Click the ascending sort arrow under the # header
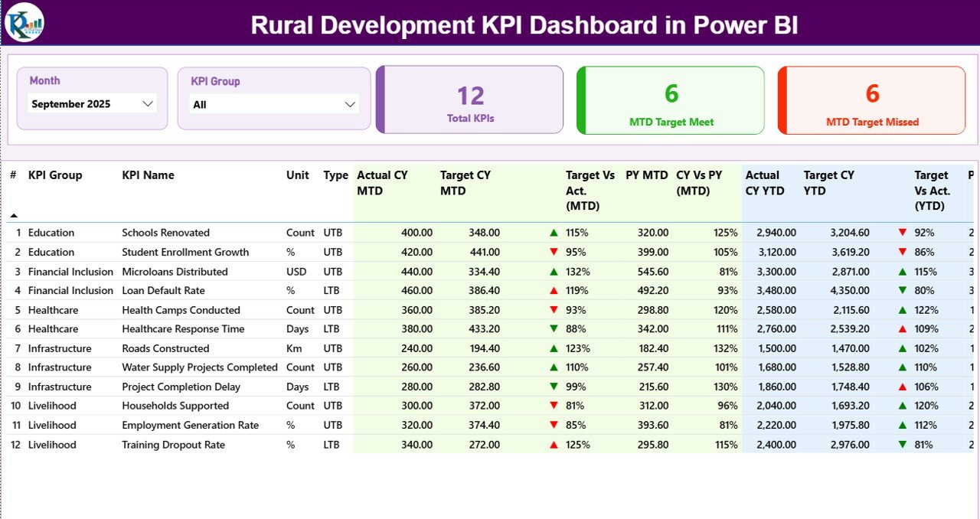This screenshot has width=980, height=519. [13, 216]
